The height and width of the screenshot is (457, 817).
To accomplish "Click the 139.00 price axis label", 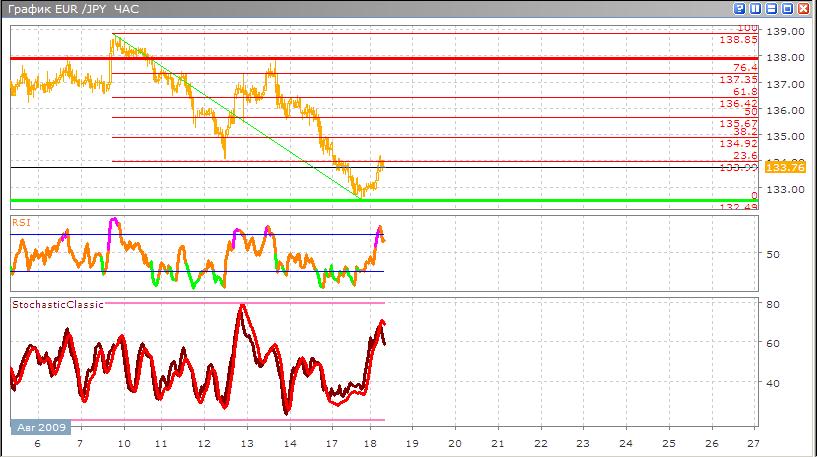I will point(785,31).
